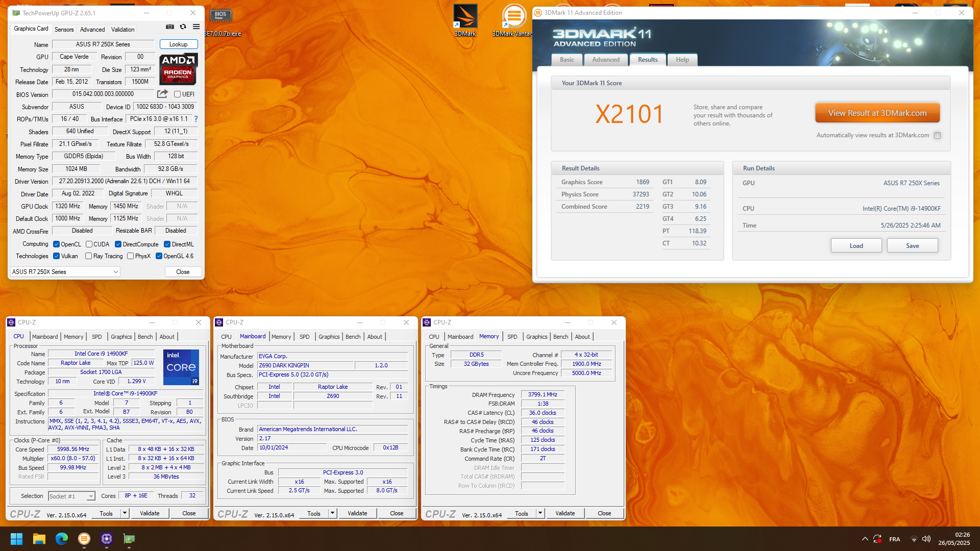980x551 pixels.
Task: Toggle UEFI checkbox in GPU-Z
Action: (x=177, y=94)
